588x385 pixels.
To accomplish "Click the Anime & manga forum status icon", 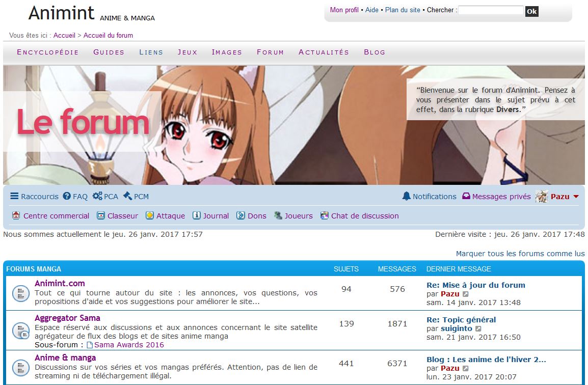I will coord(20,368).
